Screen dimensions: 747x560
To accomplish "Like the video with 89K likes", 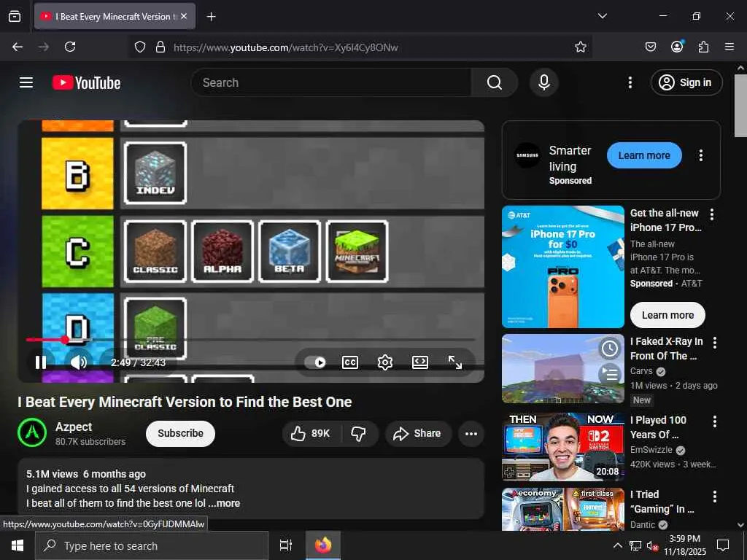I will [x=311, y=433].
